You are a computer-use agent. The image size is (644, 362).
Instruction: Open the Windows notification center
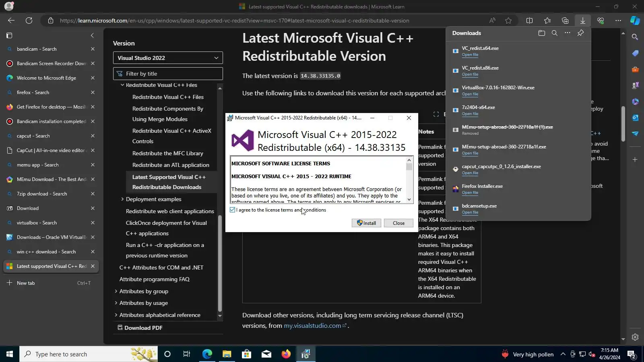pyautogui.click(x=632, y=354)
